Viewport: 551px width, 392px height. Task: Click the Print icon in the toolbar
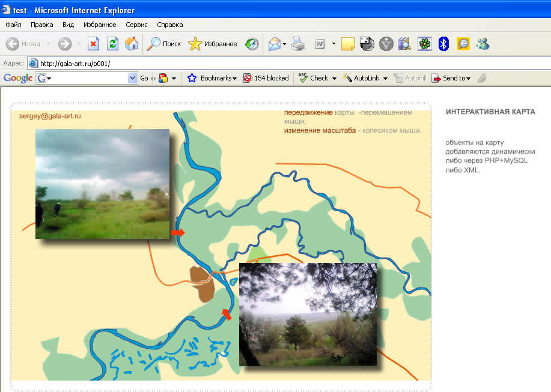[x=299, y=44]
